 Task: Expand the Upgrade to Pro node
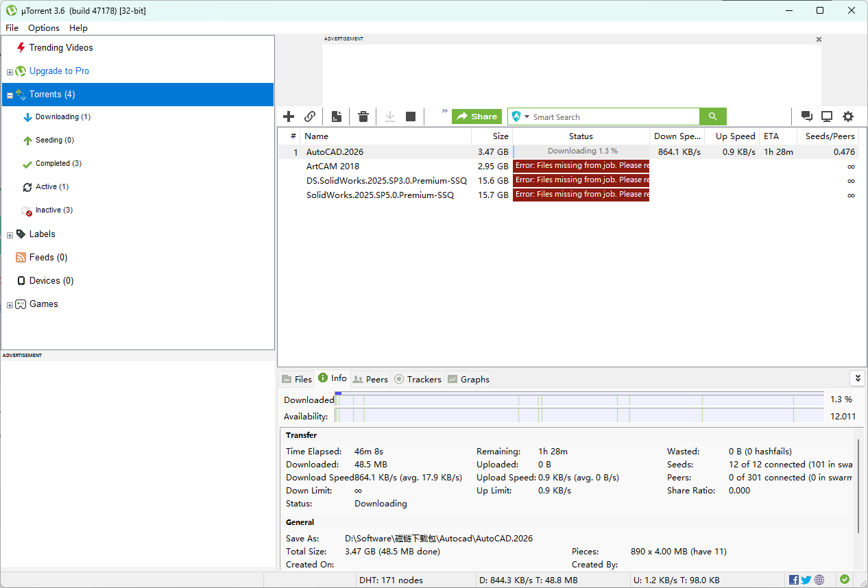coord(10,72)
